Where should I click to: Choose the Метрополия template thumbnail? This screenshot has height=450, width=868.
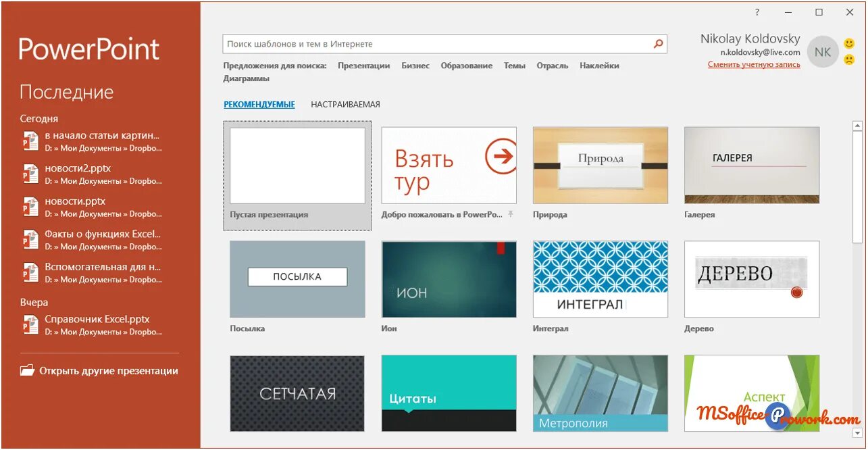(x=601, y=393)
